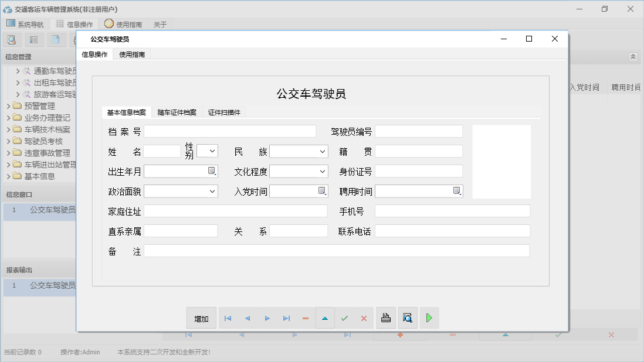
Task: Jump to the last record icon
Action: (286, 318)
